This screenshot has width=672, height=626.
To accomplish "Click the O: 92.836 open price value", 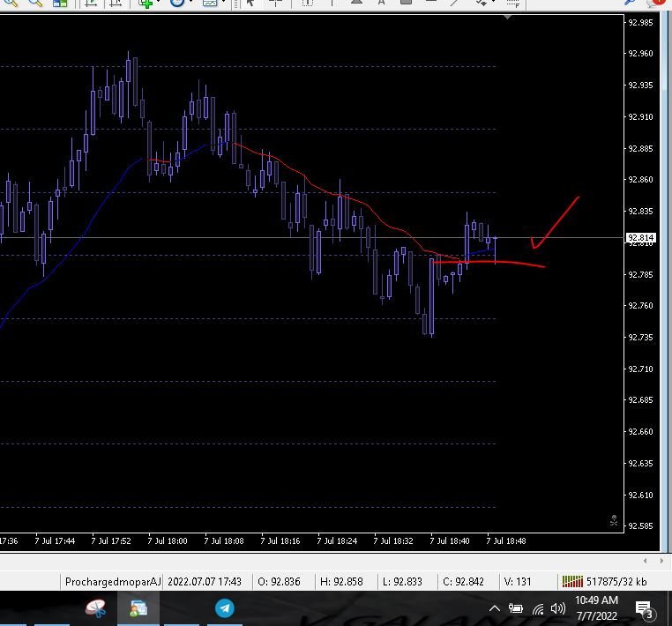I will (x=279, y=581).
